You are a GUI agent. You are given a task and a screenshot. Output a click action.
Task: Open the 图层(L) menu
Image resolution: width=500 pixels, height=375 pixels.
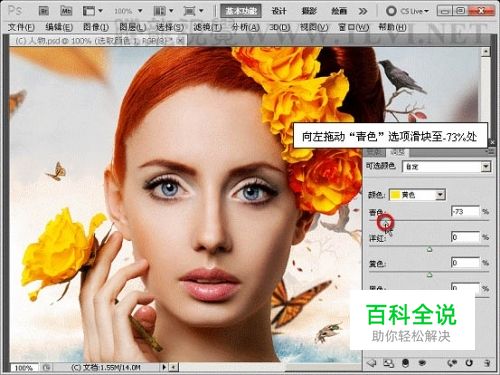[x=133, y=27]
